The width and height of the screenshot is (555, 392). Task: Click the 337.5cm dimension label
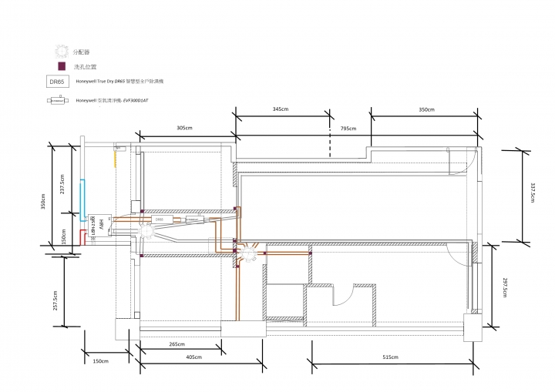click(x=533, y=193)
